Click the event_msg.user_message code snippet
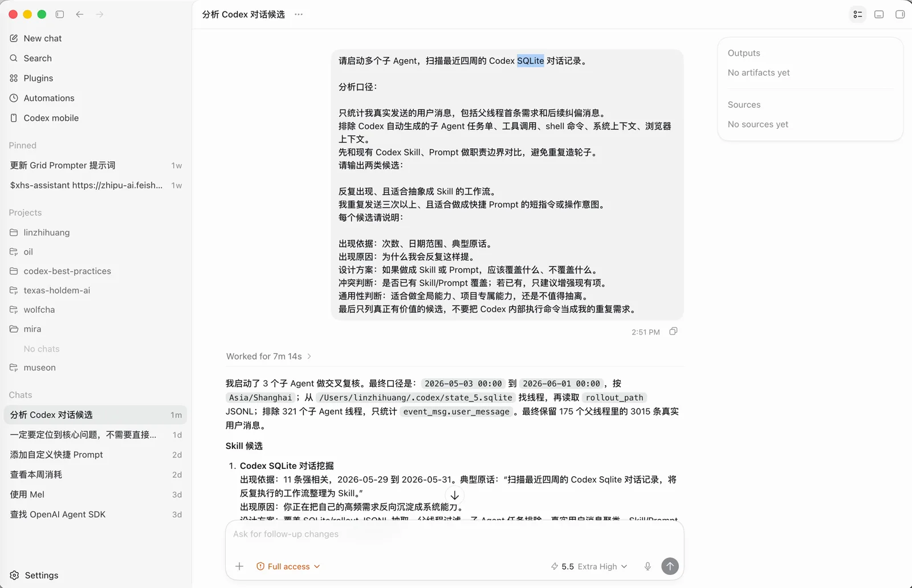 tap(456, 411)
